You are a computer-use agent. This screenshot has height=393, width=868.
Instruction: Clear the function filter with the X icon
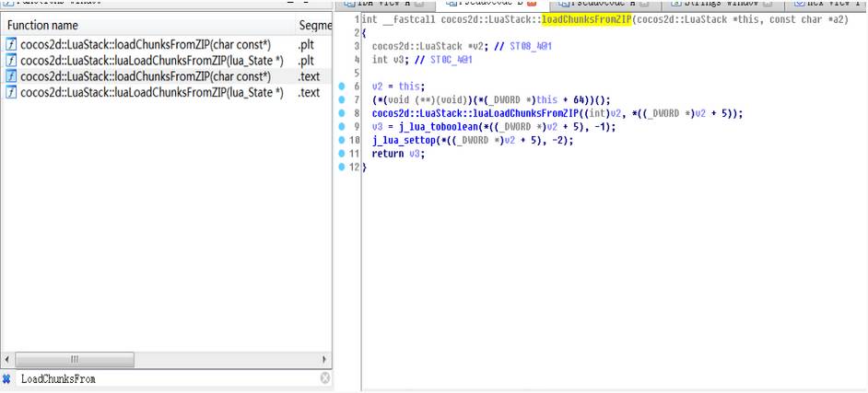(325, 378)
